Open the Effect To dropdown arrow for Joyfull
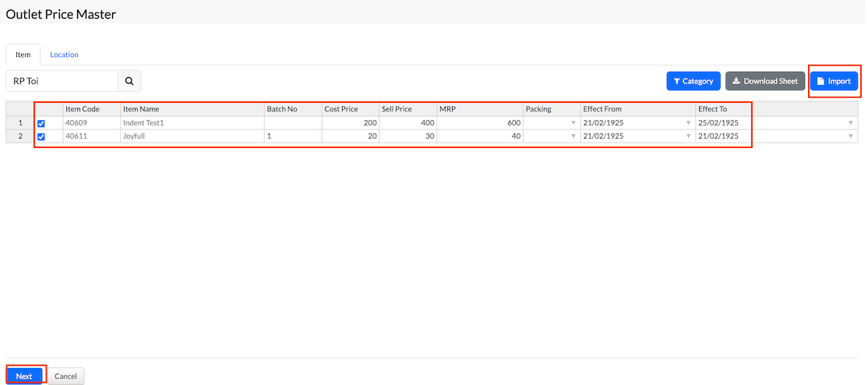This screenshot has height=385, width=868. point(851,136)
